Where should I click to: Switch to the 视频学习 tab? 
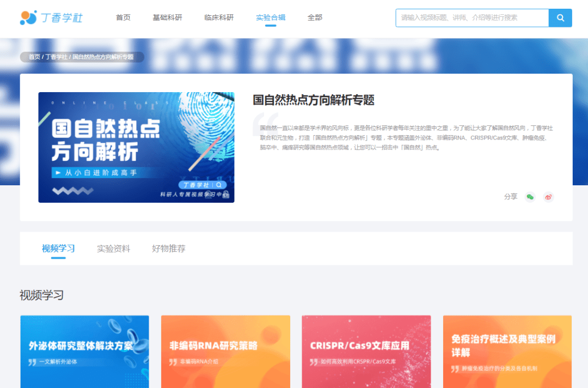click(58, 248)
